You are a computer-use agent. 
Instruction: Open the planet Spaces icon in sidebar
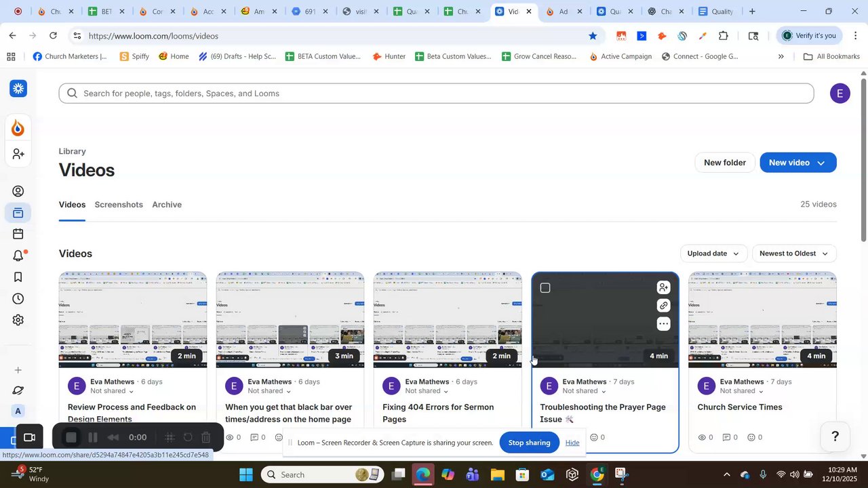point(18,391)
